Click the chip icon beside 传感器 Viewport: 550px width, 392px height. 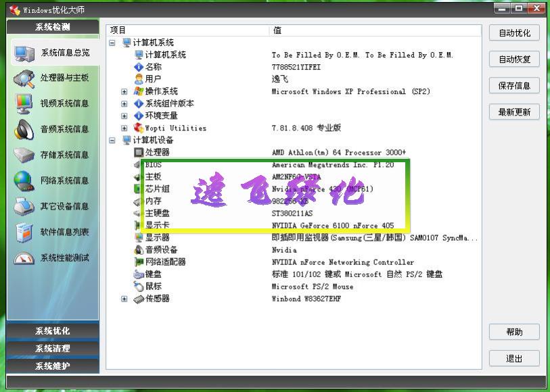139,299
